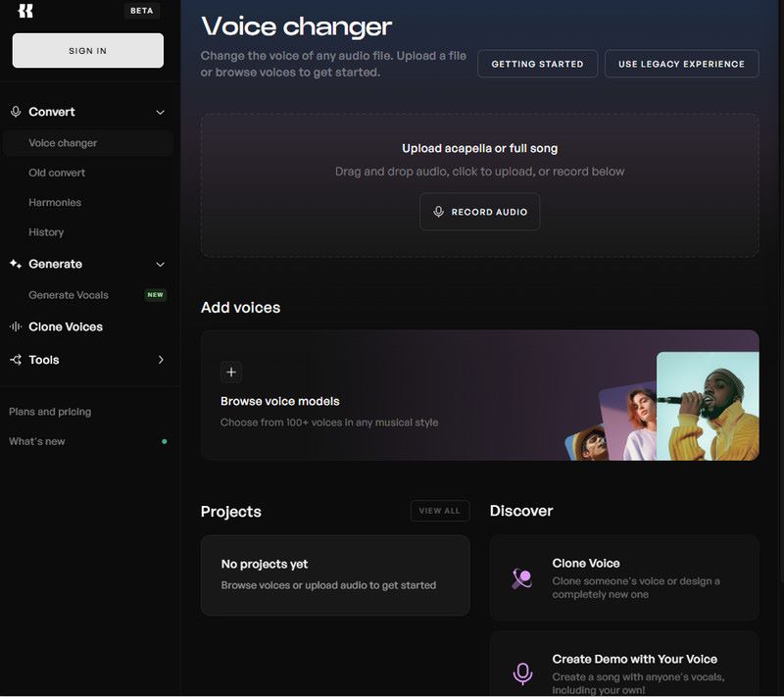
Task: Click the Kits logo icon in the sidebar
Action: (25, 11)
